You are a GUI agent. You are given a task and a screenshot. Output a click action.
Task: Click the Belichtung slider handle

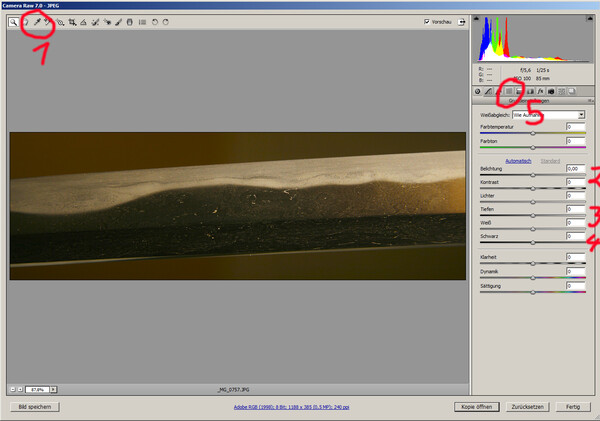click(x=533, y=175)
